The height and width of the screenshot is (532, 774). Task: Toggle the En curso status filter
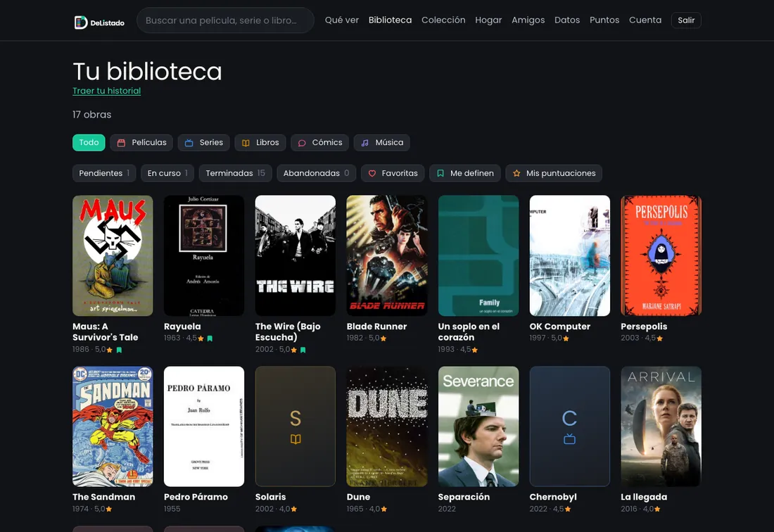click(167, 173)
